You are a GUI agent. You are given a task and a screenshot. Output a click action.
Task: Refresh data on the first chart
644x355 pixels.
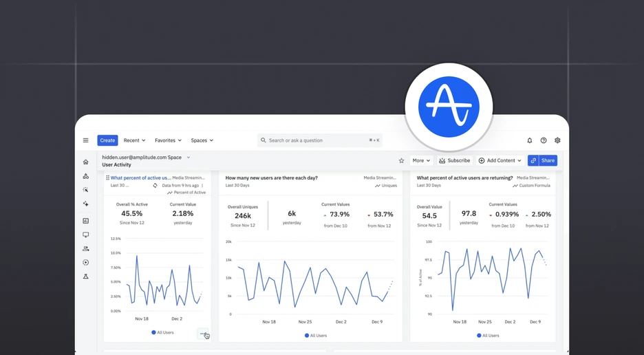pos(155,186)
